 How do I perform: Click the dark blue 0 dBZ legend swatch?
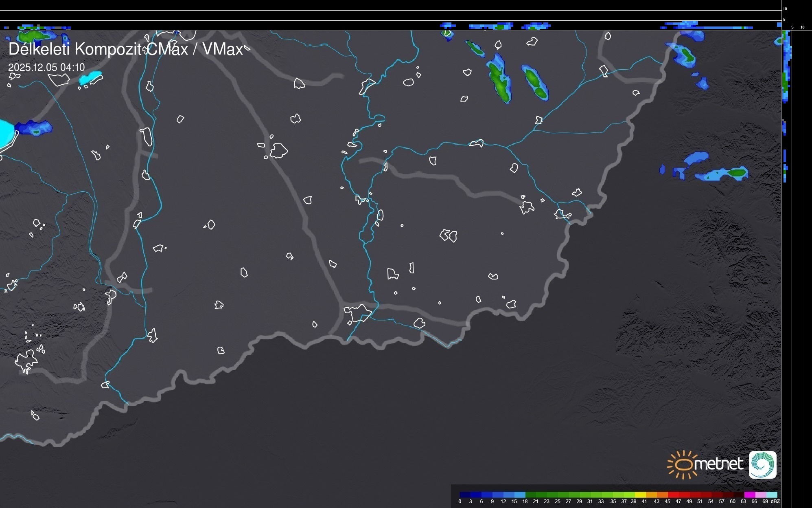[465, 495]
